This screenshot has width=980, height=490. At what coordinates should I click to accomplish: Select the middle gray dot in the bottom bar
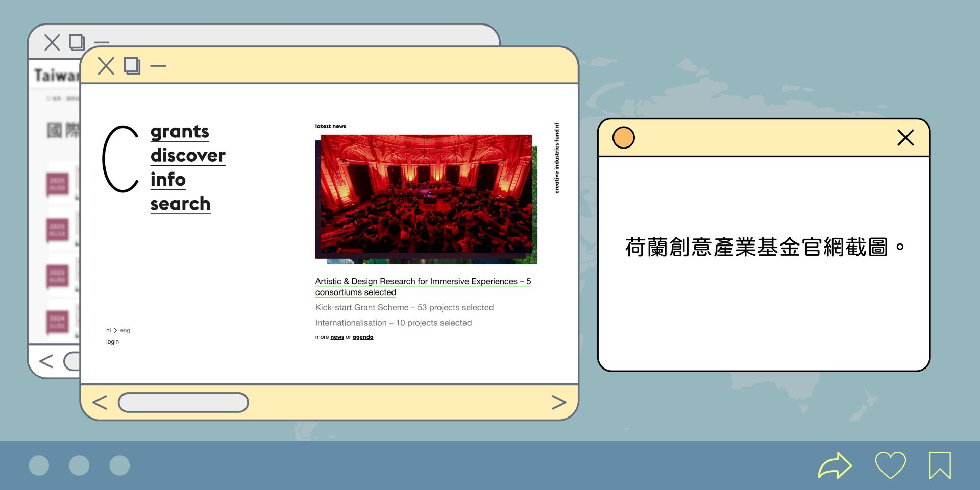coord(79,465)
